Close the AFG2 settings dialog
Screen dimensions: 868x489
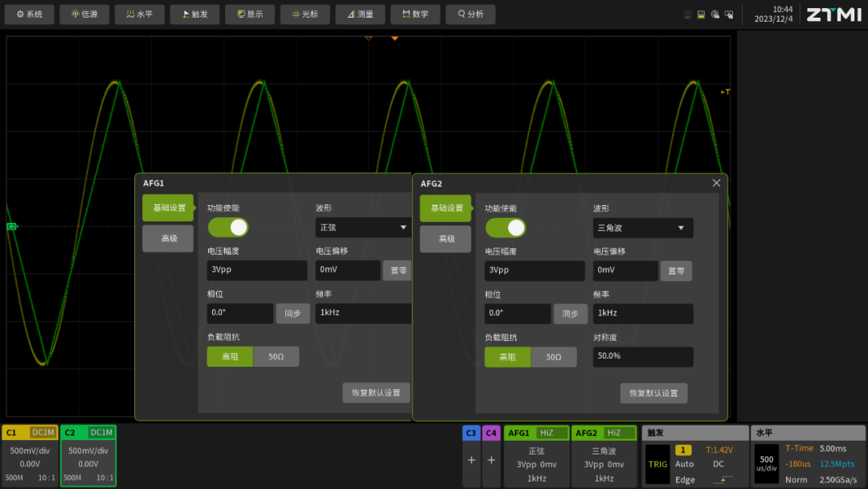pyautogui.click(x=716, y=183)
